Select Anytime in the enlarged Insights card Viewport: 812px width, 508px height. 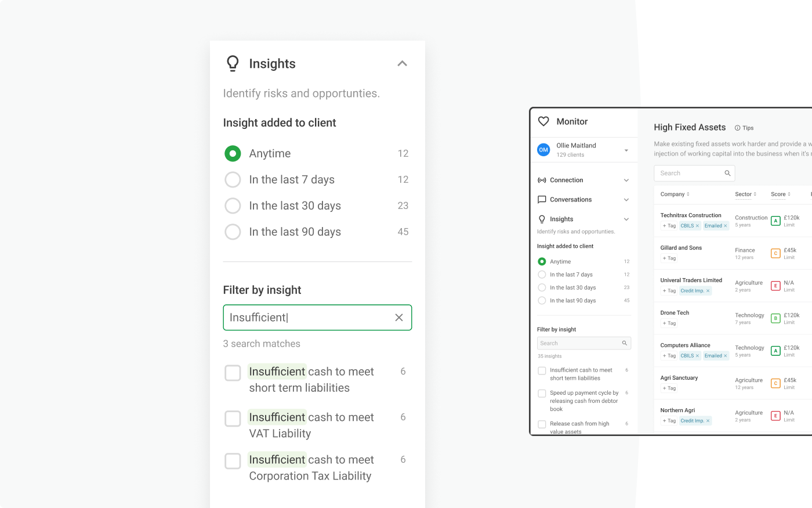pyautogui.click(x=233, y=153)
